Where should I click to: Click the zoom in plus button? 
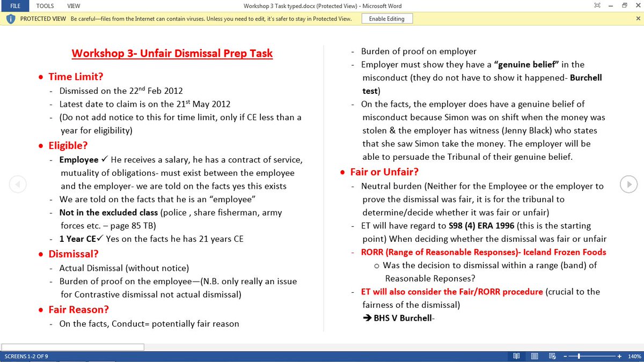619,356
